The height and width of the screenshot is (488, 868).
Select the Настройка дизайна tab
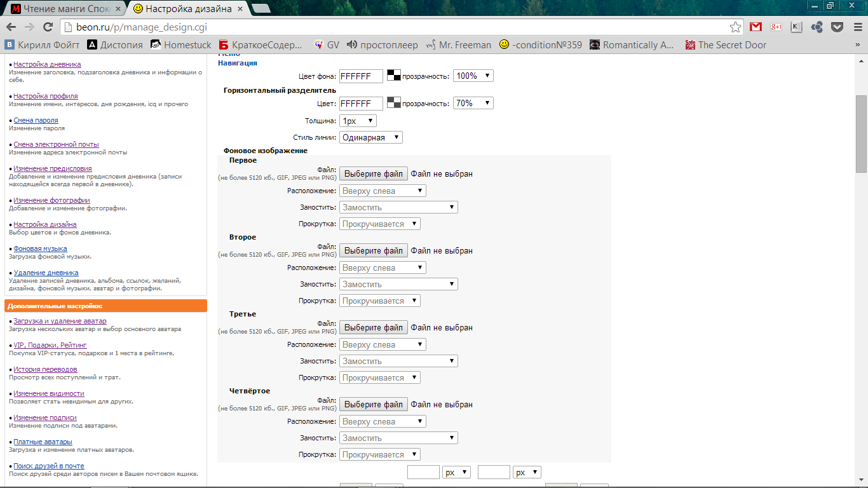(x=187, y=9)
